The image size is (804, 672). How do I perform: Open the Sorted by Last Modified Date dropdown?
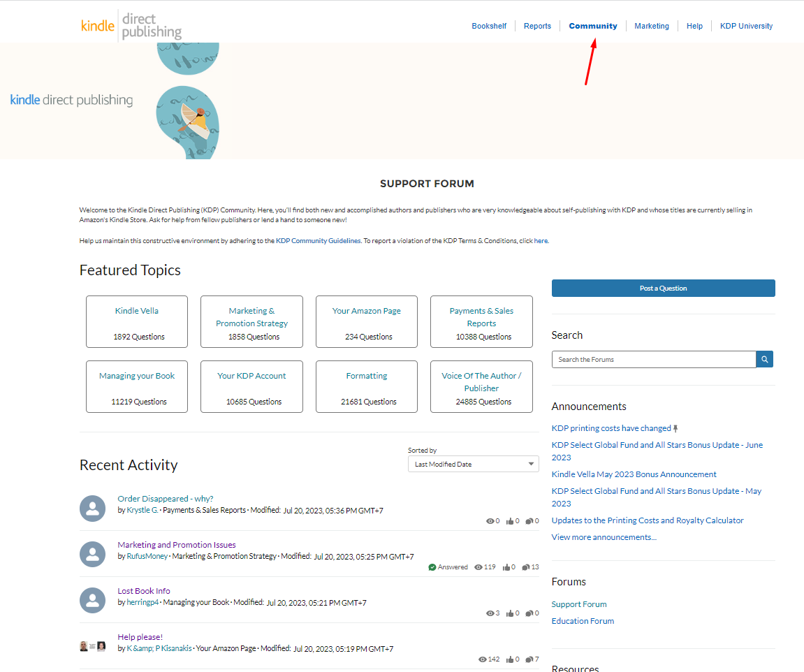pyautogui.click(x=474, y=465)
